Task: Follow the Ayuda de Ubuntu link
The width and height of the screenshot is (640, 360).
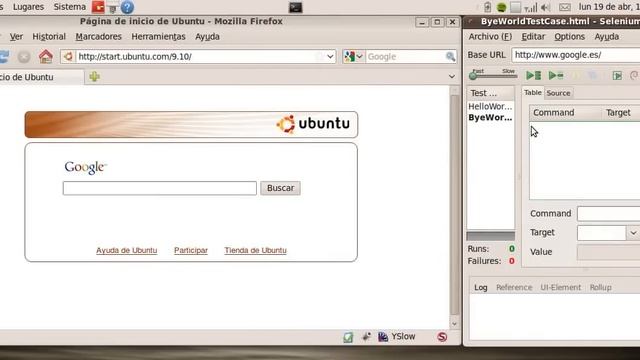Action: pos(127,250)
